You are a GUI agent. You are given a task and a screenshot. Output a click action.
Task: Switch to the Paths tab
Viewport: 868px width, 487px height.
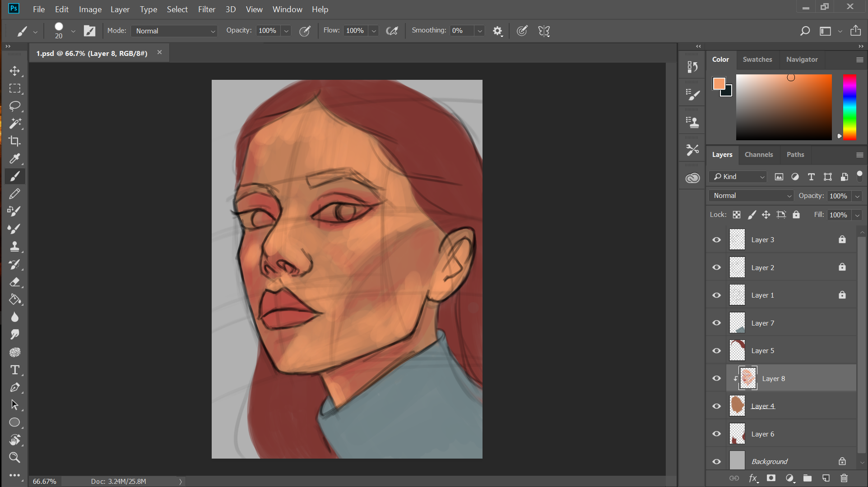point(795,155)
